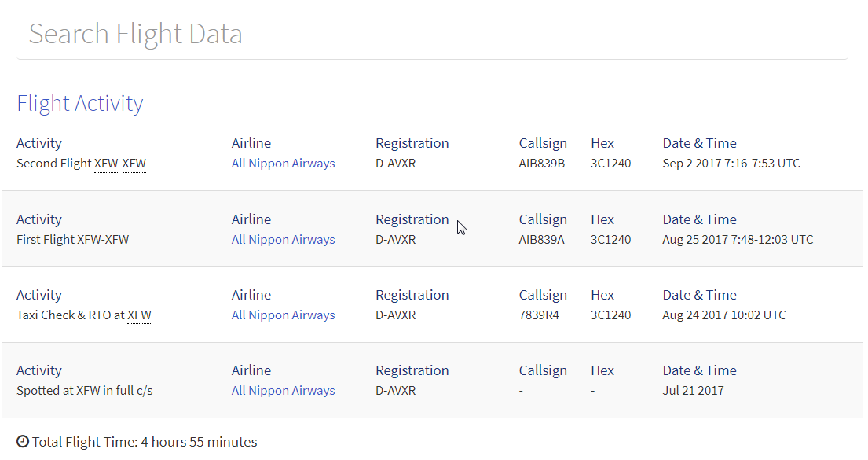
Task: Click the Total Flight Time text
Action: tap(145, 442)
